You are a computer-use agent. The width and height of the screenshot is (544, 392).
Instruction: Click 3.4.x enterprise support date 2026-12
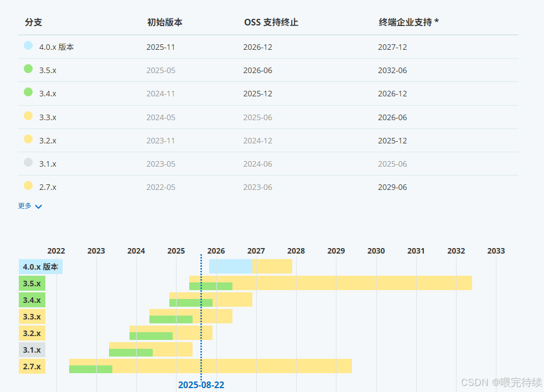click(x=392, y=94)
